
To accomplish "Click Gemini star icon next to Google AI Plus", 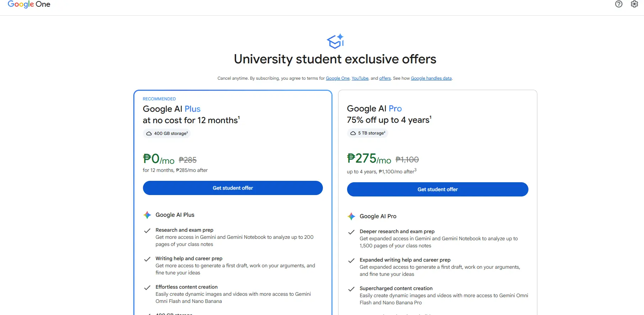I will 147,215.
